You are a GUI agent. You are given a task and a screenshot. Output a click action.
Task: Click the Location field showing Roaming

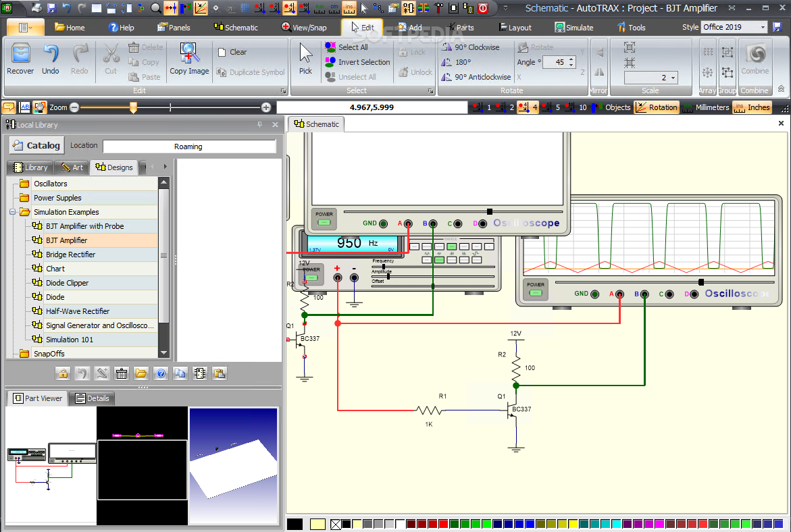click(x=188, y=147)
